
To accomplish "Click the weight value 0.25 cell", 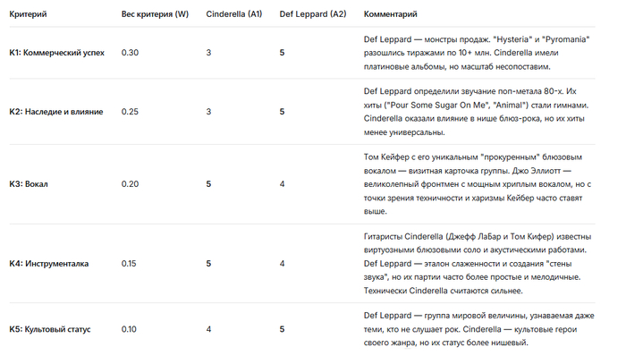I will click(131, 112).
